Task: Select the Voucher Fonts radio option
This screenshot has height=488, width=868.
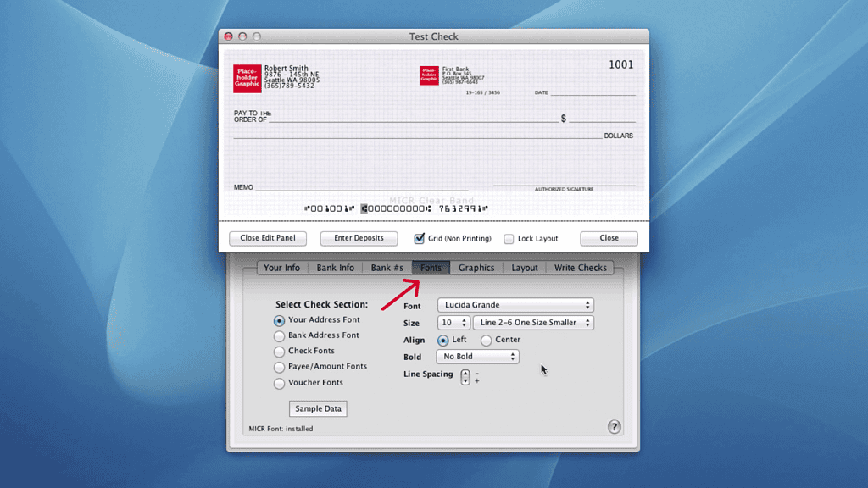Action: (x=280, y=384)
